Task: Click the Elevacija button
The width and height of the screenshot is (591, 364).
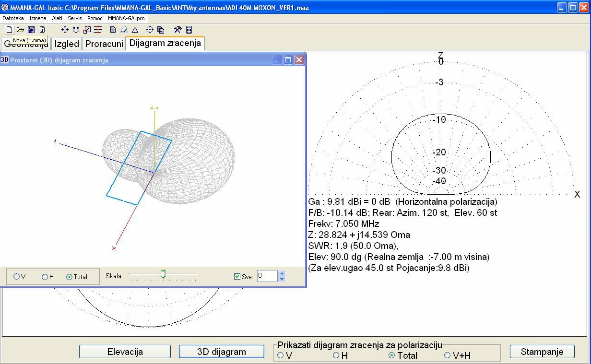Action: [125, 352]
